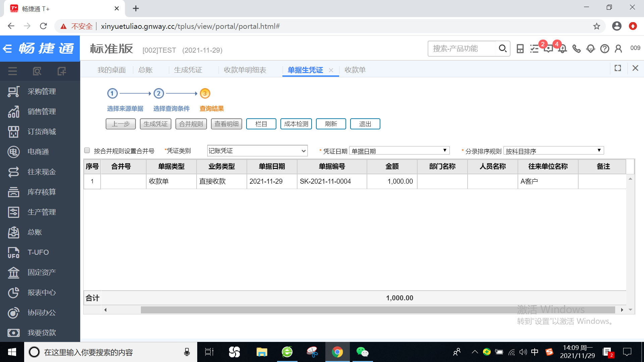Open WeChat from the taskbar
644x362 pixels.
coord(362,352)
